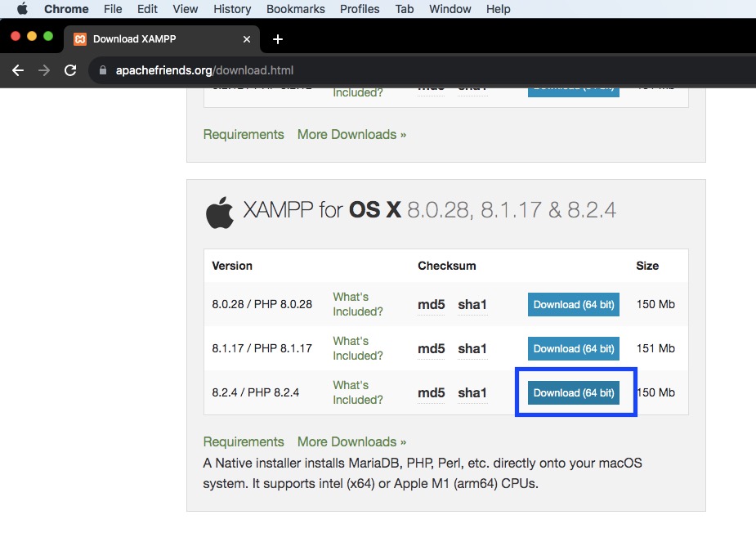Open the Apple menu
The image size is (756, 542).
click(x=22, y=9)
